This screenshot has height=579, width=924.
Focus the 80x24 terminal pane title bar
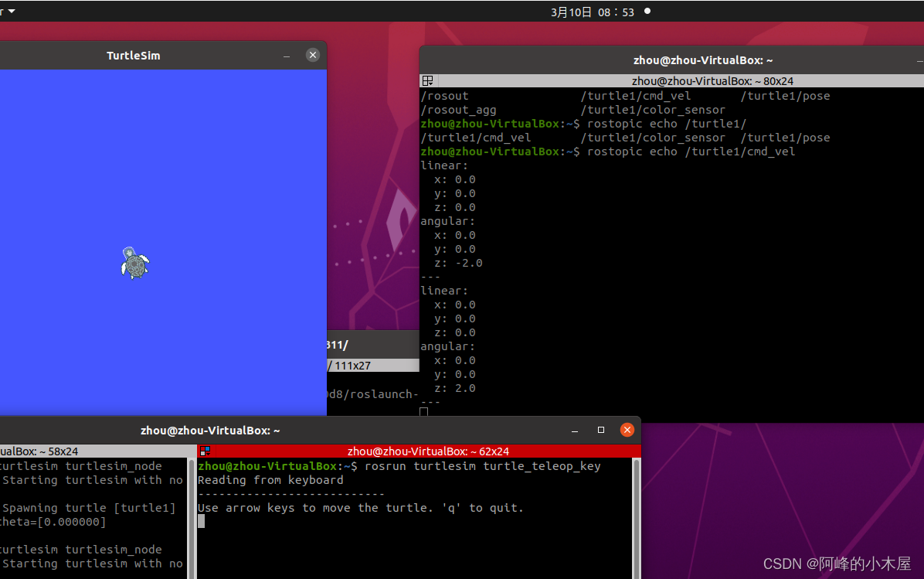coord(672,80)
